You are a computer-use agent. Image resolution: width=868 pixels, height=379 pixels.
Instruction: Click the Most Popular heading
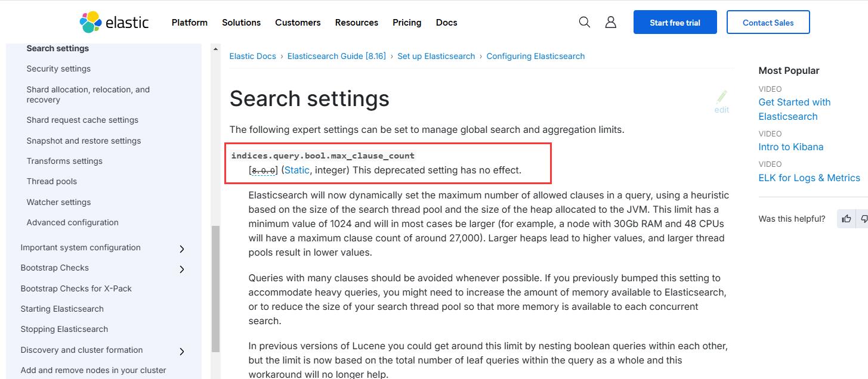point(789,70)
